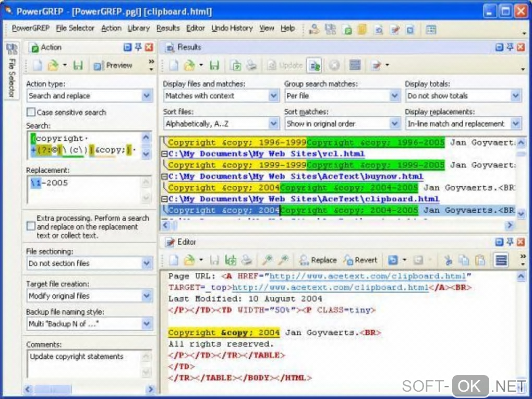
Task: Copy selection using Editor copy icon
Action: pos(464,260)
